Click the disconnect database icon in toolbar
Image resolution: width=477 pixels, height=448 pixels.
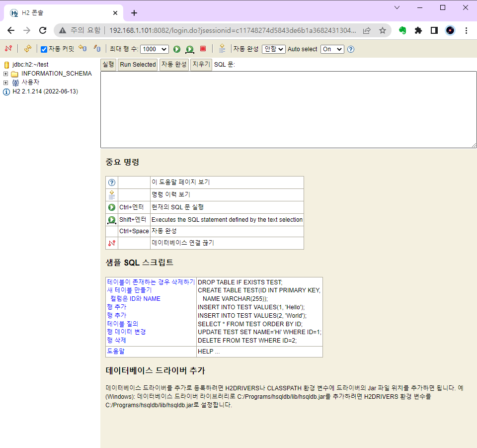click(8, 48)
